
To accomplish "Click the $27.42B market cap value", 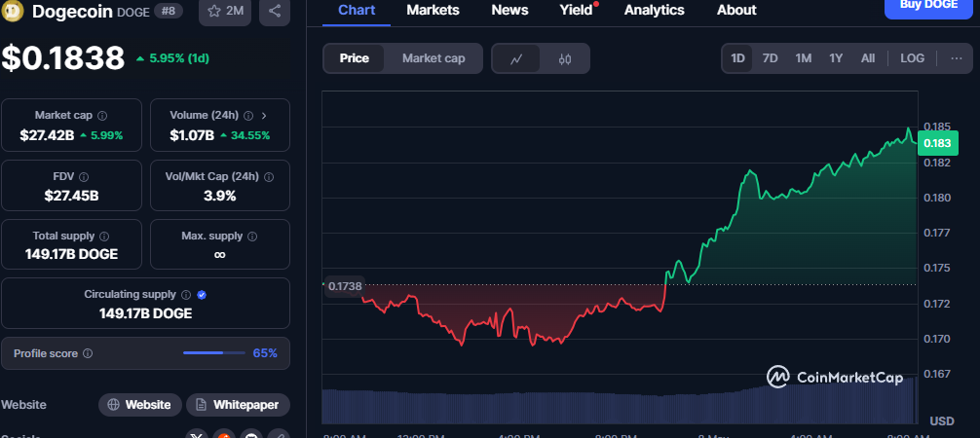I will coord(46,135).
